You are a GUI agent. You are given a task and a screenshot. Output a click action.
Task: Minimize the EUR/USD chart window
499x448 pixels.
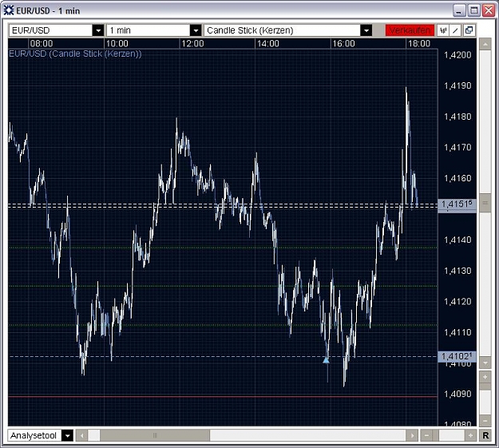(459, 10)
